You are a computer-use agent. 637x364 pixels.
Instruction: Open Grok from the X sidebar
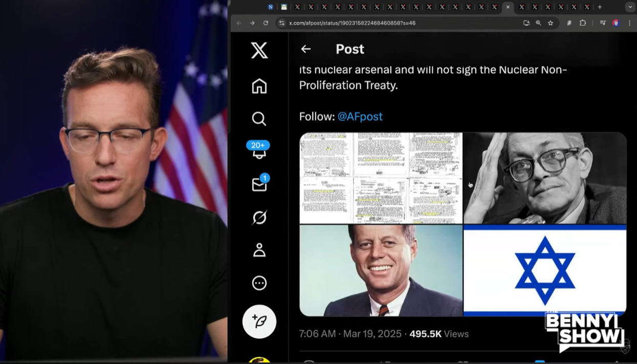(x=259, y=218)
